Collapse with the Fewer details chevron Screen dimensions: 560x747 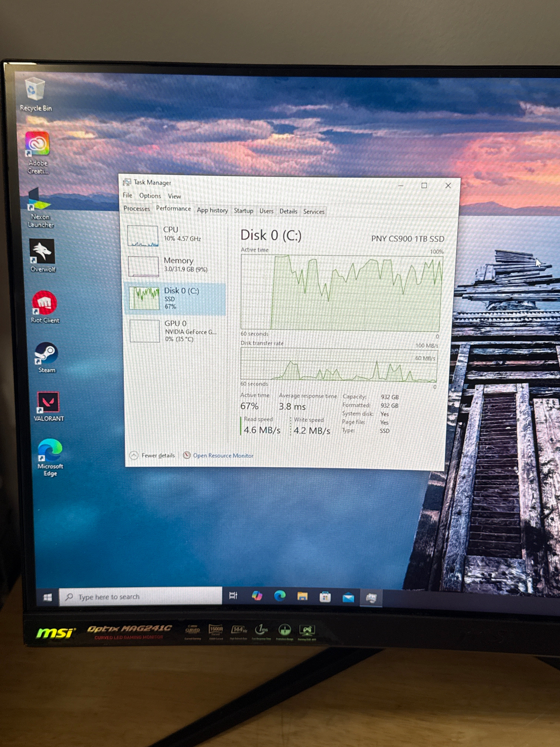(x=134, y=455)
